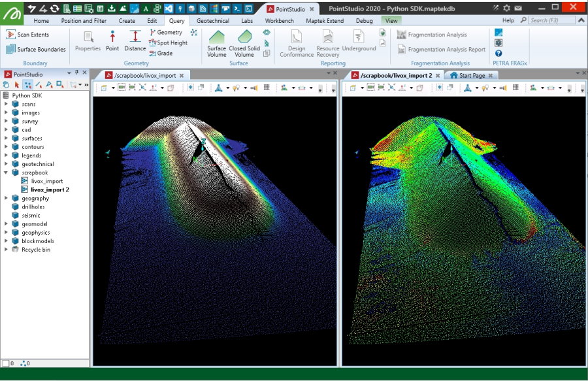
Task: Activate the point selection tool in explorer
Action: pos(27,85)
